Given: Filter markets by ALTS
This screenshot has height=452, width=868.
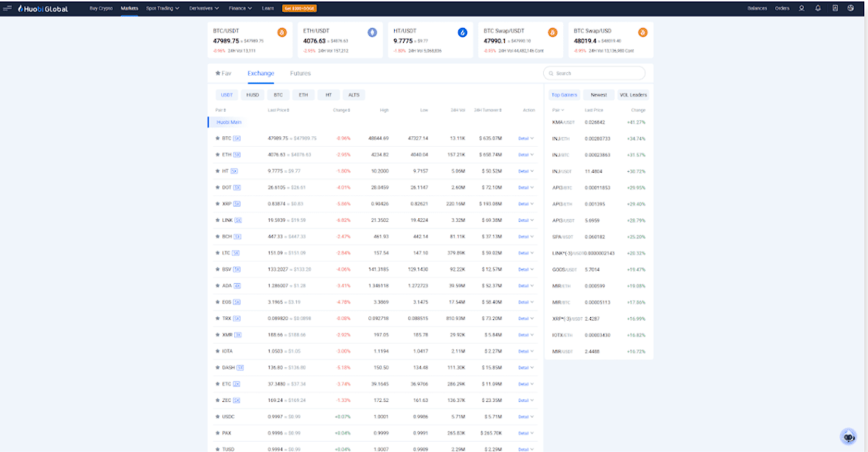Looking at the screenshot, I should tap(354, 94).
